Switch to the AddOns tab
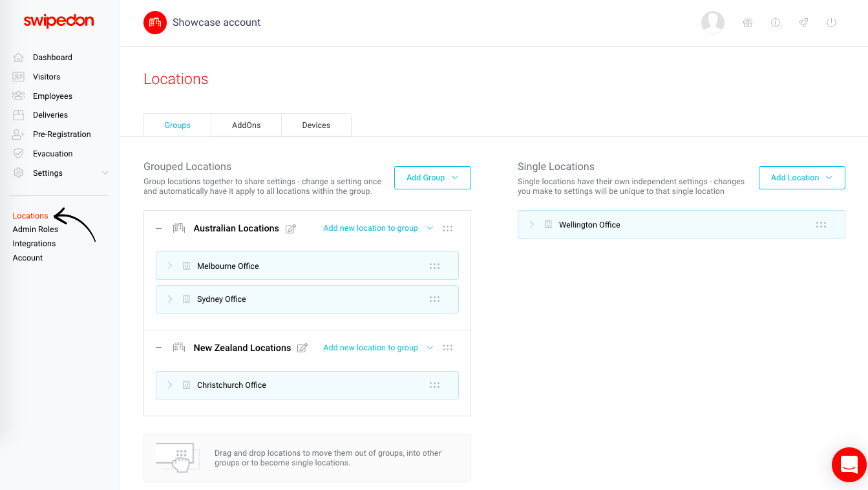868x490 pixels. click(246, 125)
